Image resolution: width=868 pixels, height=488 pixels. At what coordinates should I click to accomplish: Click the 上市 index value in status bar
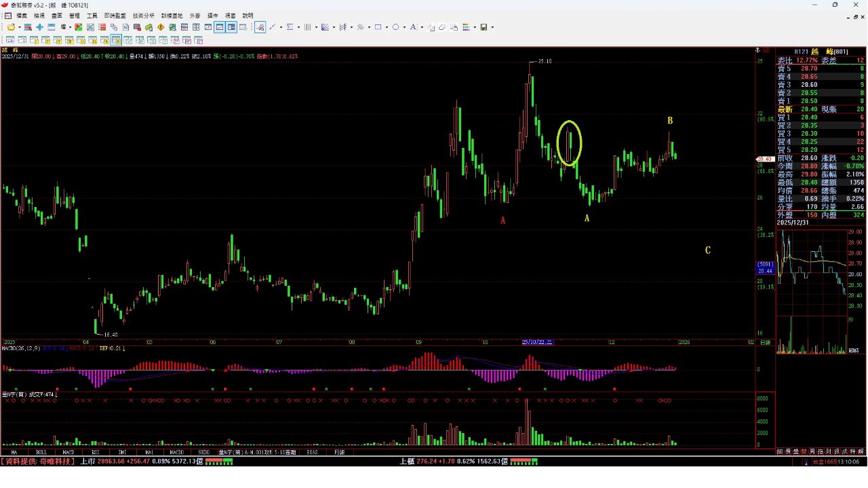coord(112,462)
